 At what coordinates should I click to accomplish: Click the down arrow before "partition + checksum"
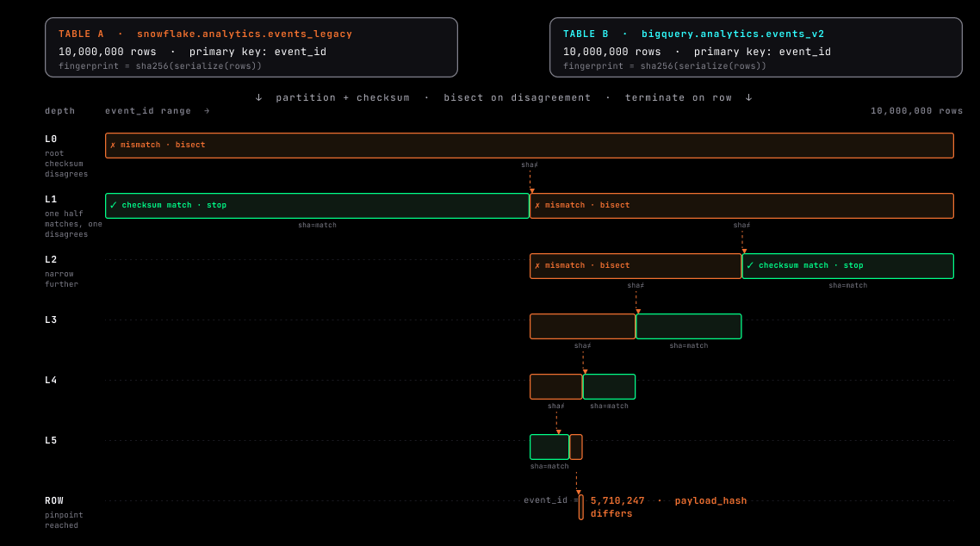pyautogui.click(x=258, y=97)
